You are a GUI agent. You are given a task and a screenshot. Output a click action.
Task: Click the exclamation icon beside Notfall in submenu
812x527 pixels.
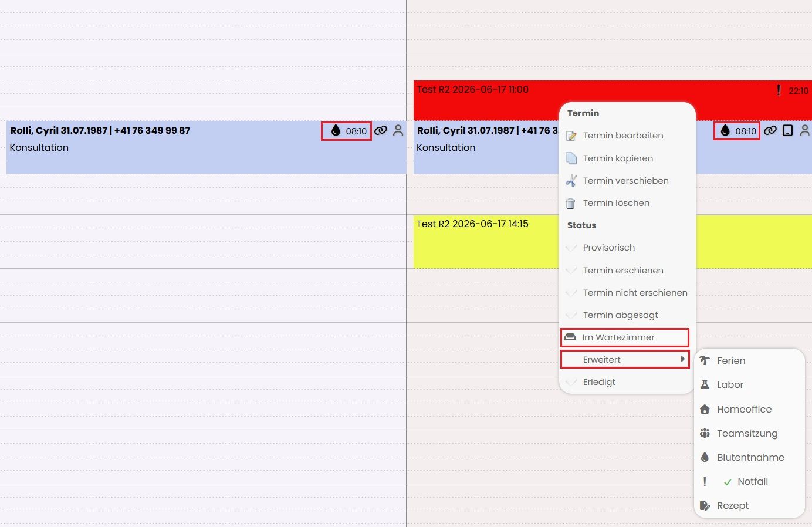pos(705,481)
